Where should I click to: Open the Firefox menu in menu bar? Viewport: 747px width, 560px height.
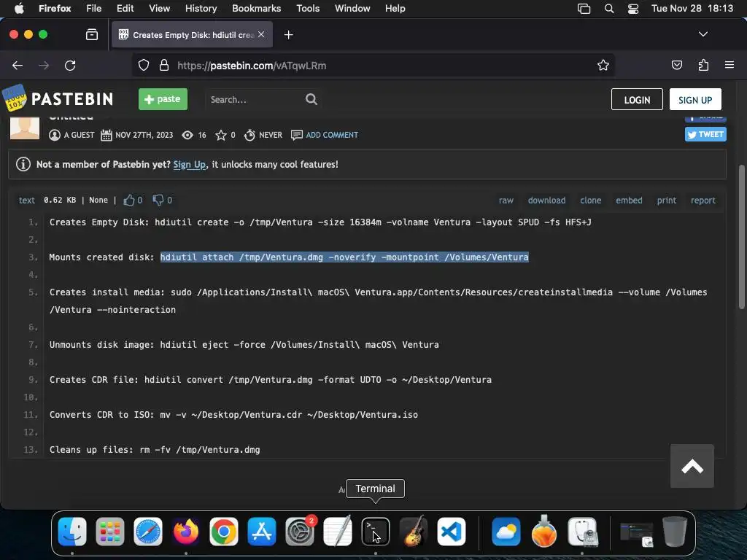[55, 9]
